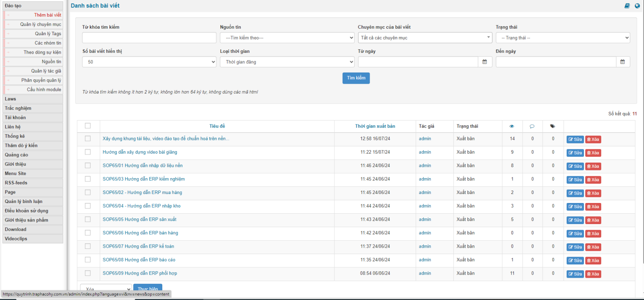Select checkbox for SOP65/09 Hướng dẫn ERP phối hợp

click(x=88, y=273)
